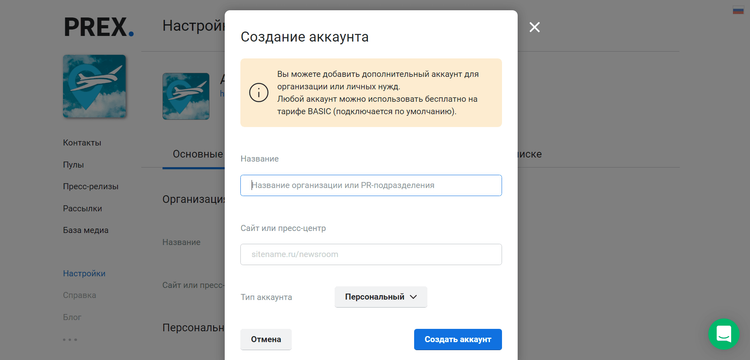Open Блог link in the sidebar

click(x=72, y=317)
